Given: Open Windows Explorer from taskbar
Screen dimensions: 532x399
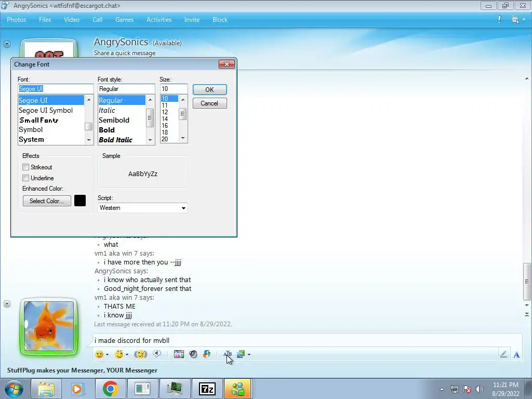Looking at the screenshot, I should point(46,389).
